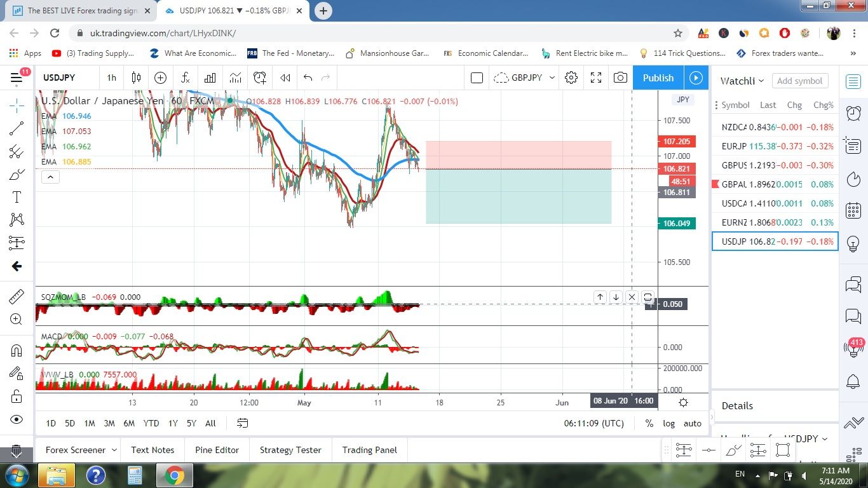
Task: Open the Hotlists flame icon panel
Action: pyautogui.click(x=853, y=179)
